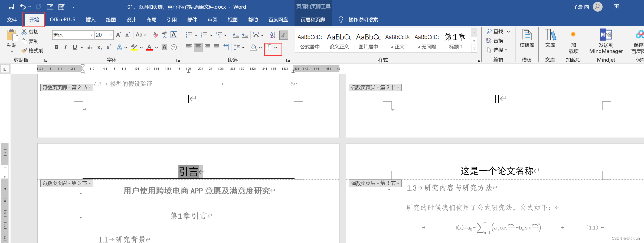Apply the 无间隔 style
644x243 pixels.
pyautogui.click(x=427, y=41)
